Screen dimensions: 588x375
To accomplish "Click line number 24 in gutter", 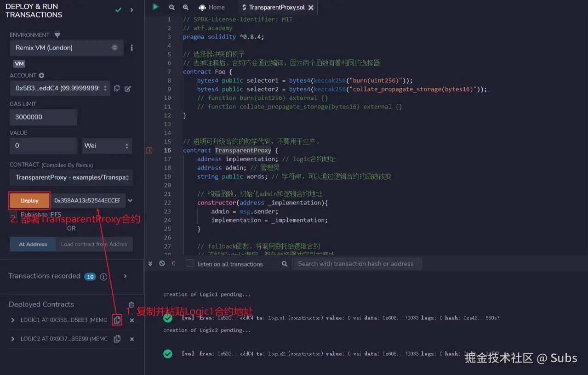I will [167, 220].
